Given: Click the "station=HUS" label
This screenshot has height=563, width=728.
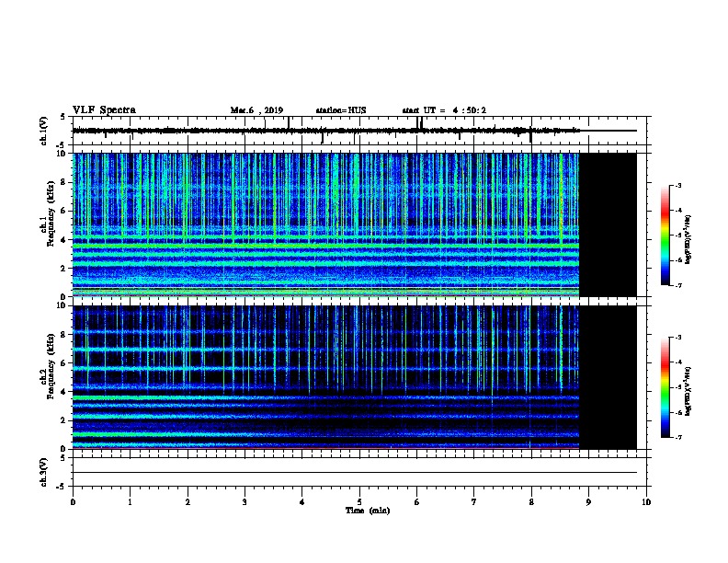Looking at the screenshot, I should [341, 110].
